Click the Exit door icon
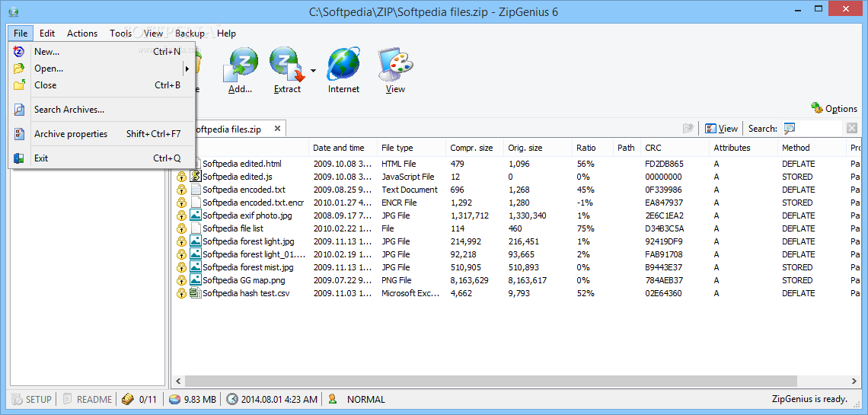The width and height of the screenshot is (868, 415). [19, 158]
